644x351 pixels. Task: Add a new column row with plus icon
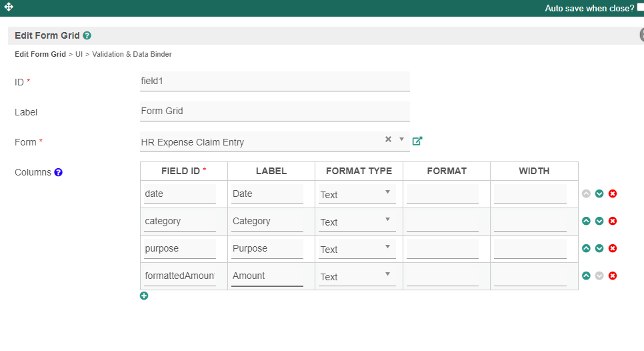click(x=144, y=296)
